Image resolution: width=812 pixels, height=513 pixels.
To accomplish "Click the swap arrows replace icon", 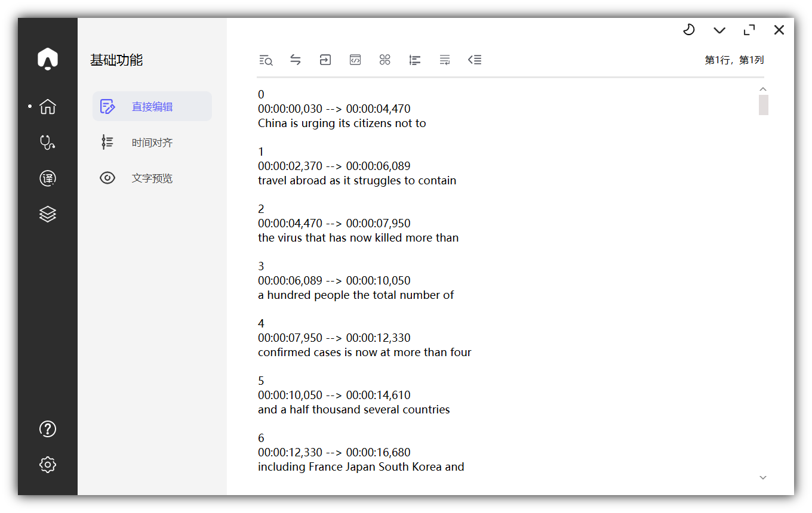I will point(296,60).
